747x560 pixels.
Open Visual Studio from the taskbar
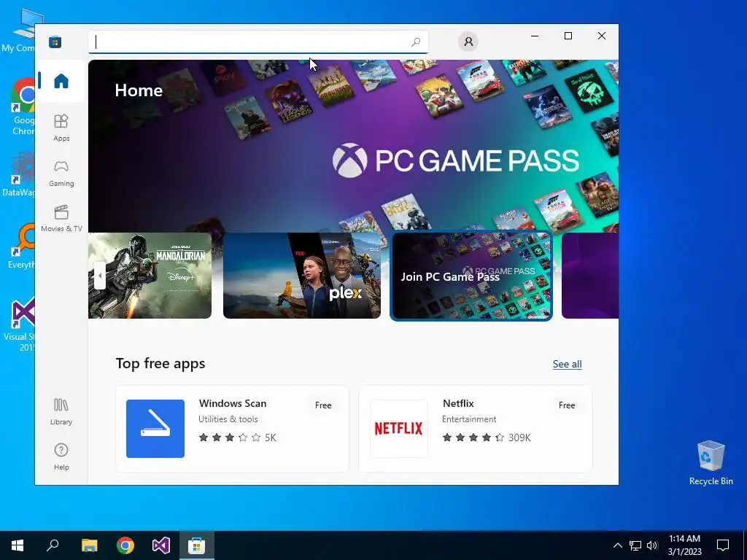(161, 545)
